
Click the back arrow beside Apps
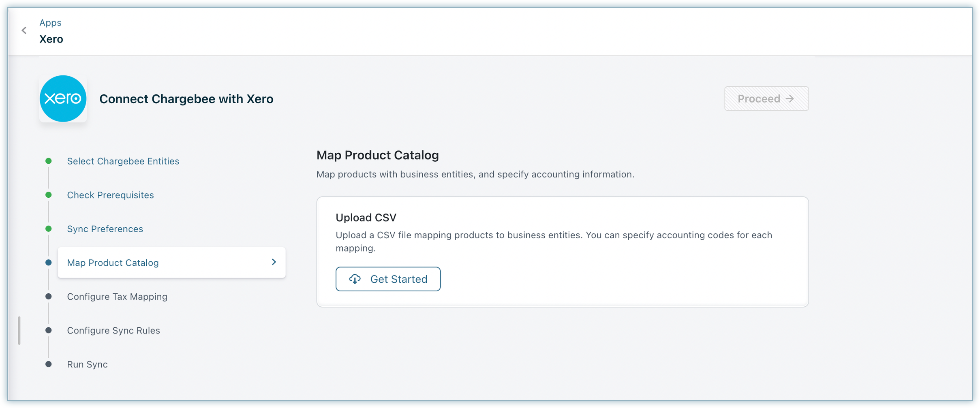point(24,30)
